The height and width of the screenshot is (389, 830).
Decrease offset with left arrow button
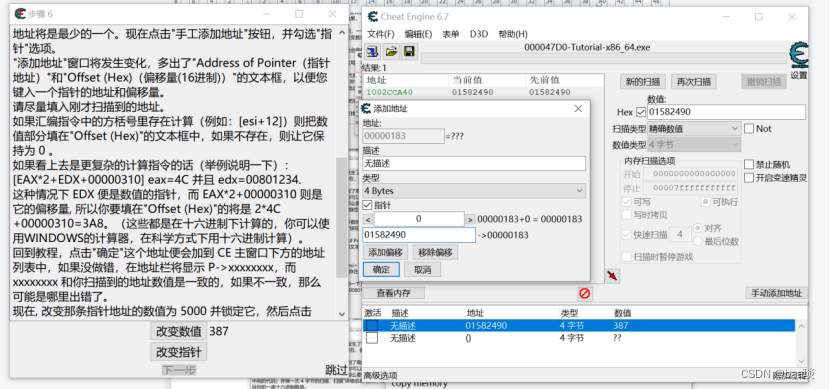point(368,219)
